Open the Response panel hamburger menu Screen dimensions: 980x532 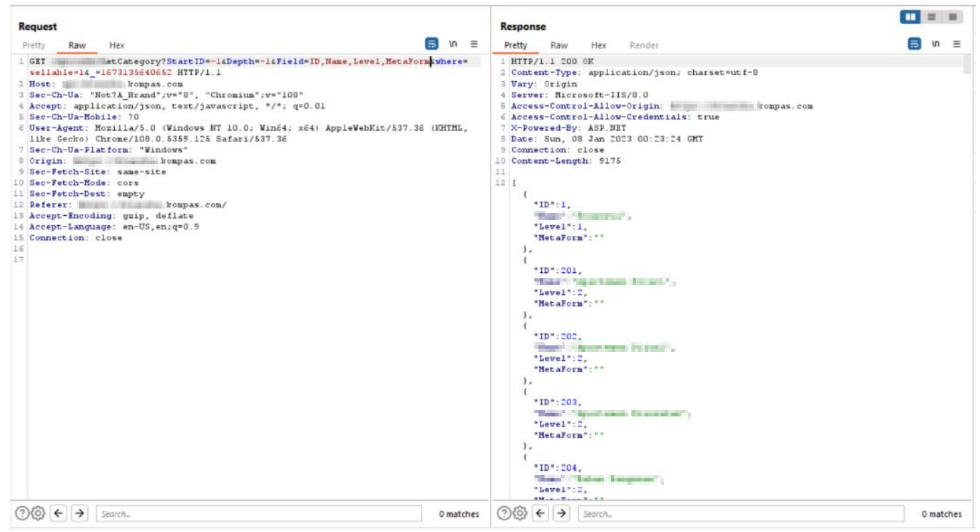[x=957, y=44]
